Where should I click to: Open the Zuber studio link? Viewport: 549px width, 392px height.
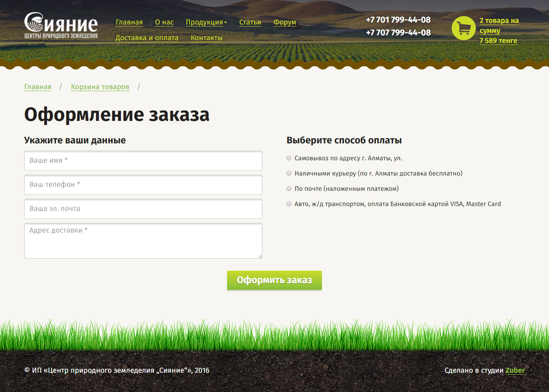click(x=515, y=371)
